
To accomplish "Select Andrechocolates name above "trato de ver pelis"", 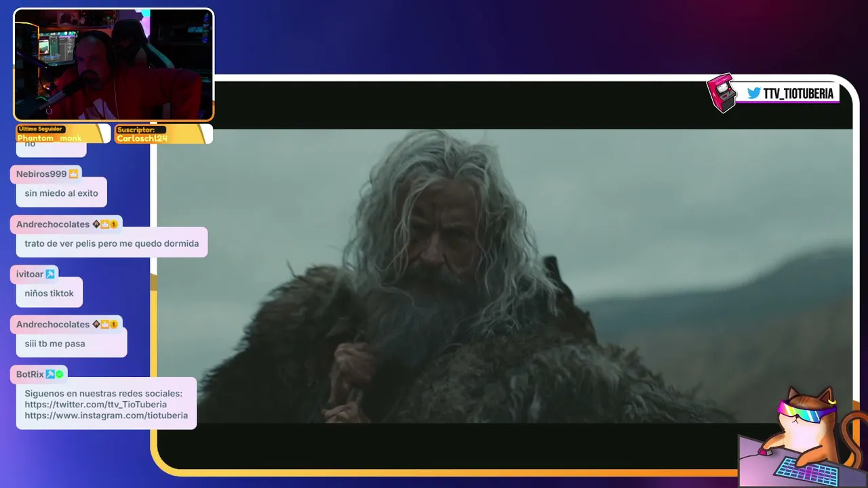I will click(x=53, y=224).
